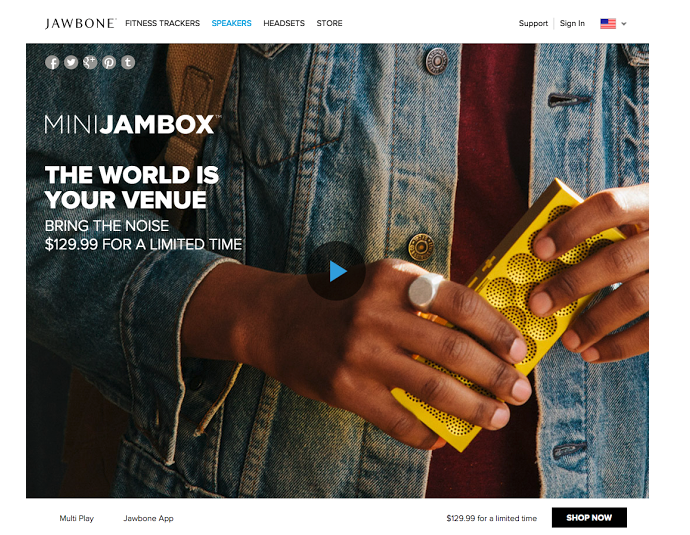Share via the Twitter bird icon
Screen dimensions: 690x535
(x=71, y=62)
